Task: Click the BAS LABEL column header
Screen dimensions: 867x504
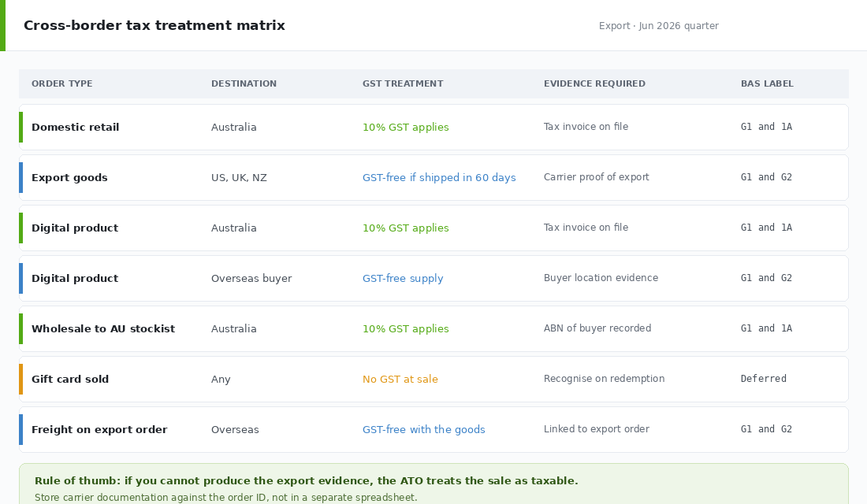Action: 767,83
